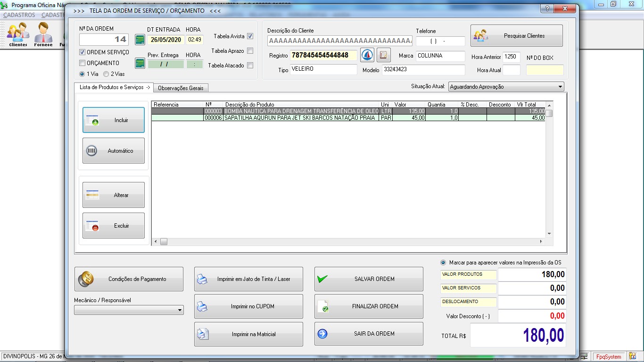Image resolution: width=644 pixels, height=362 pixels.
Task: Click SALVAR ORDEM button
Action: (x=369, y=279)
